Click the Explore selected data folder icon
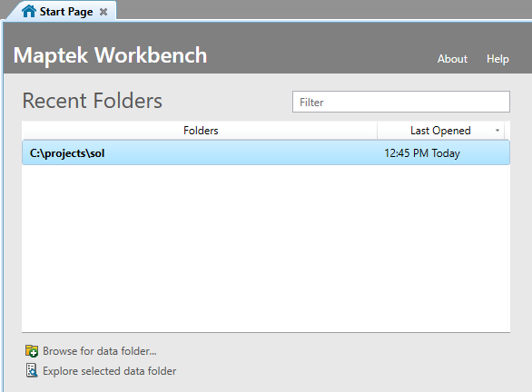The height and width of the screenshot is (392, 532). (32, 370)
